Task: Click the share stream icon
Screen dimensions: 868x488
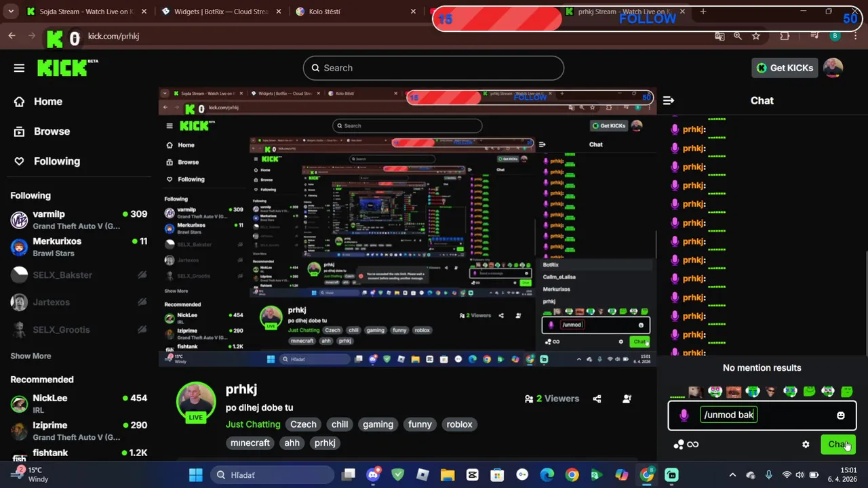Action: [597, 399]
